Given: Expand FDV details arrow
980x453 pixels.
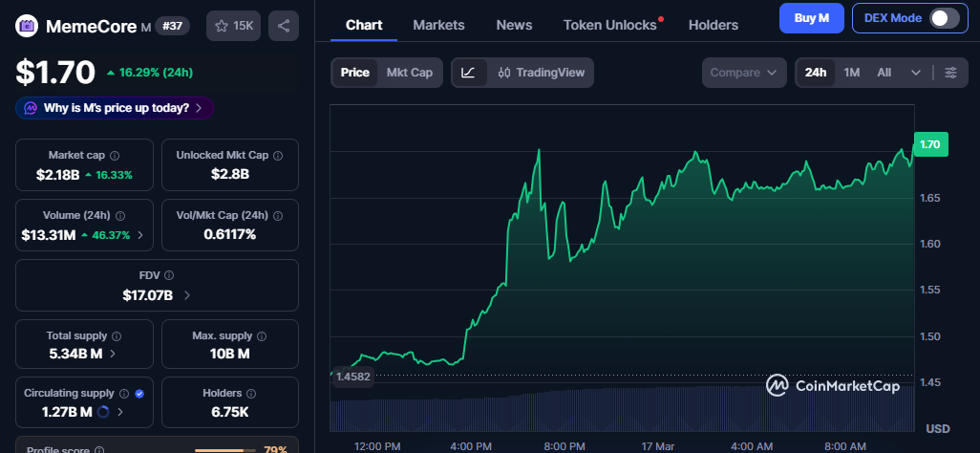Looking at the screenshot, I should pos(187,295).
